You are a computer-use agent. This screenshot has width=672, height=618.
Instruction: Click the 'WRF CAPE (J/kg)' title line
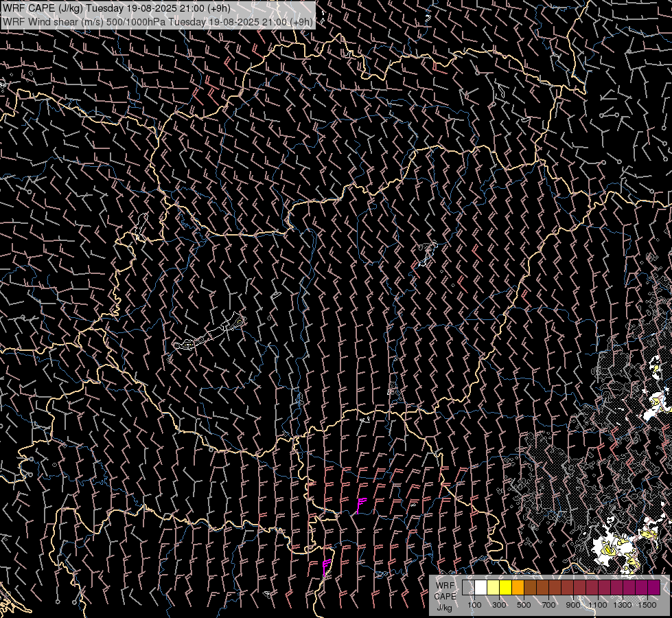[x=117, y=8]
